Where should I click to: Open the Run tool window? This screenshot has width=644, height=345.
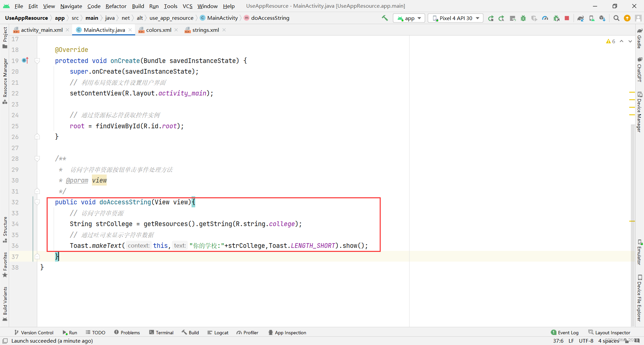coord(70,333)
